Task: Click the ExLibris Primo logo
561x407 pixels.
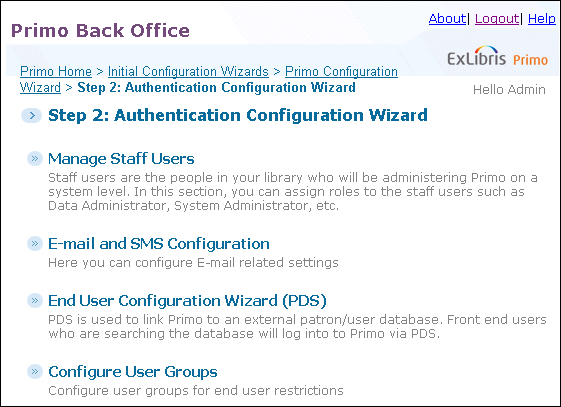Action: [x=497, y=57]
